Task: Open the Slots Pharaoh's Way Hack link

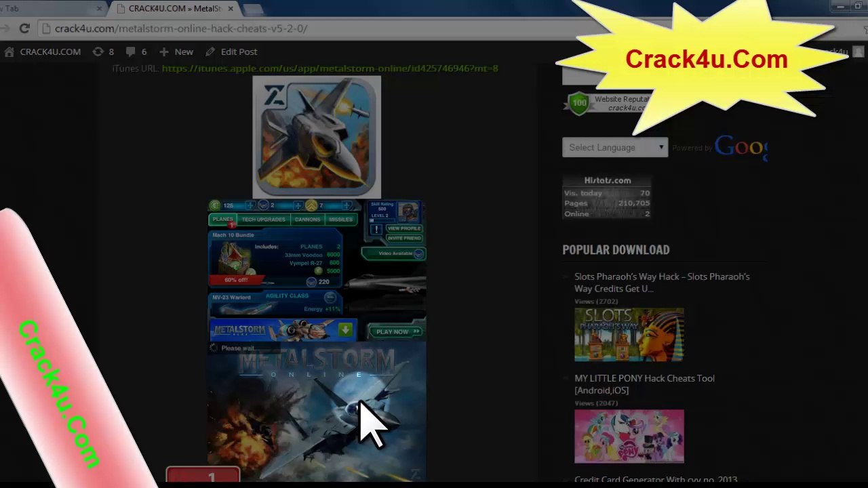Action: pos(662,283)
